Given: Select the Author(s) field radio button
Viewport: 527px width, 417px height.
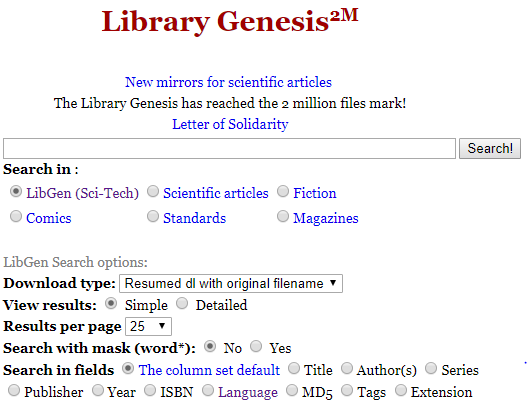Looking at the screenshot, I should 347,368.
